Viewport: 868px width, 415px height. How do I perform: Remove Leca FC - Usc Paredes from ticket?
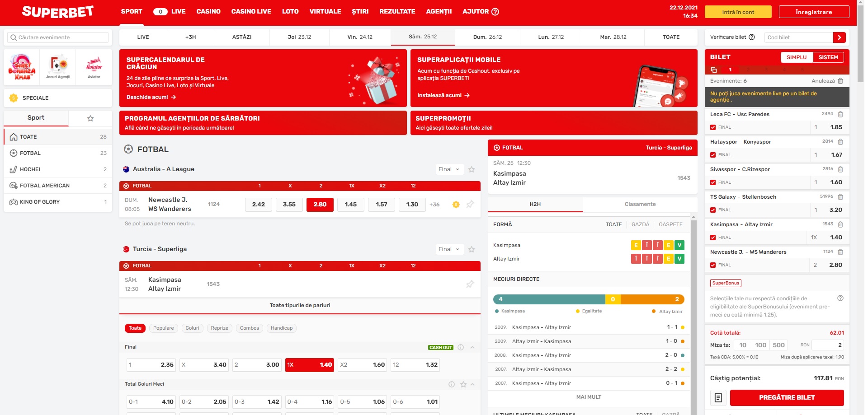coord(840,114)
